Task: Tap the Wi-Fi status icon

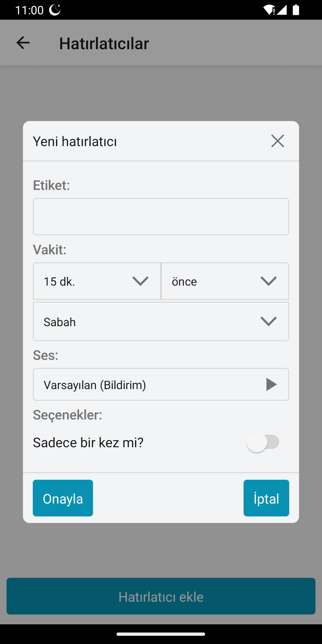Action: click(x=269, y=10)
